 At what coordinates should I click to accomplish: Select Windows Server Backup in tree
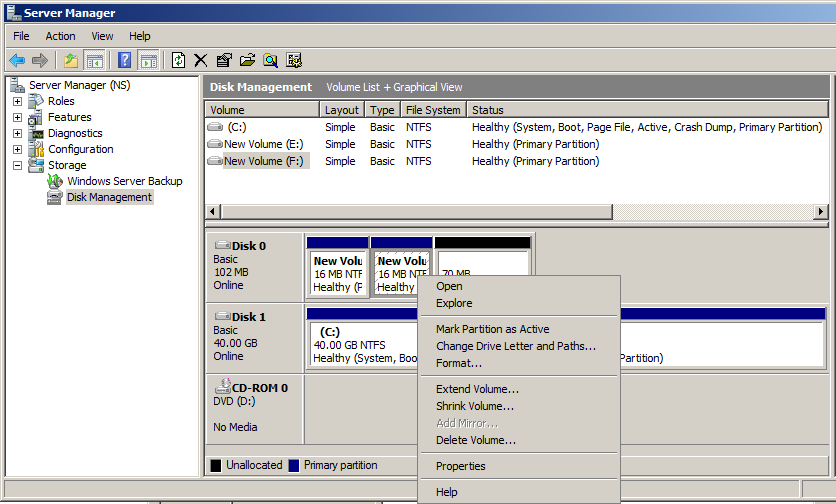tap(124, 181)
